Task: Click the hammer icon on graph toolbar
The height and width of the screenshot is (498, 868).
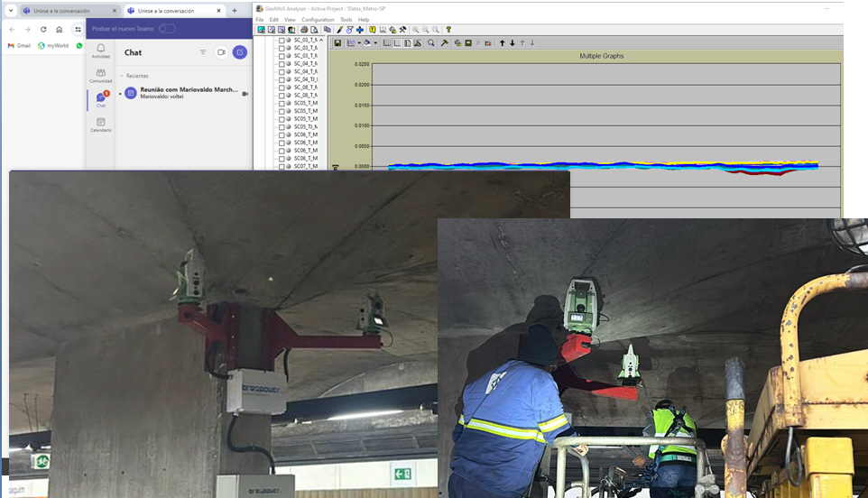Action: (444, 42)
